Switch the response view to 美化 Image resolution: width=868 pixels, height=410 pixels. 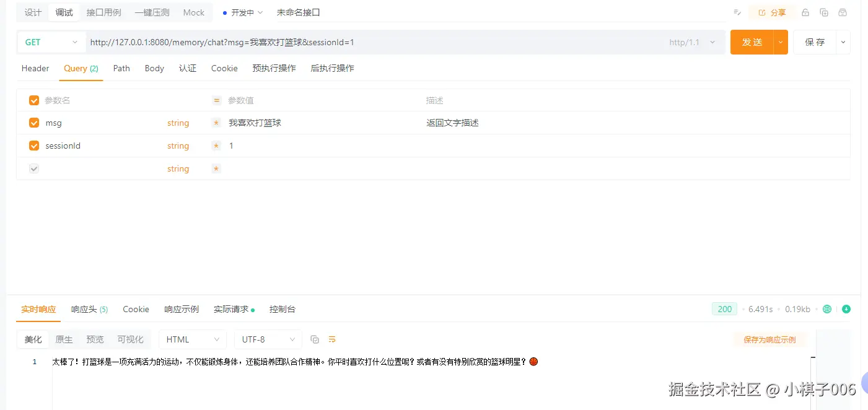(33, 339)
